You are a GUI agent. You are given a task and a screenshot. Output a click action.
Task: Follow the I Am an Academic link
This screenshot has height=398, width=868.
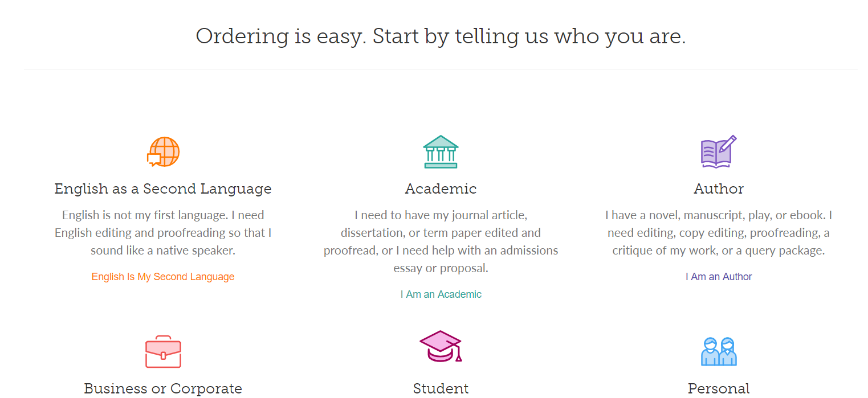(x=441, y=294)
